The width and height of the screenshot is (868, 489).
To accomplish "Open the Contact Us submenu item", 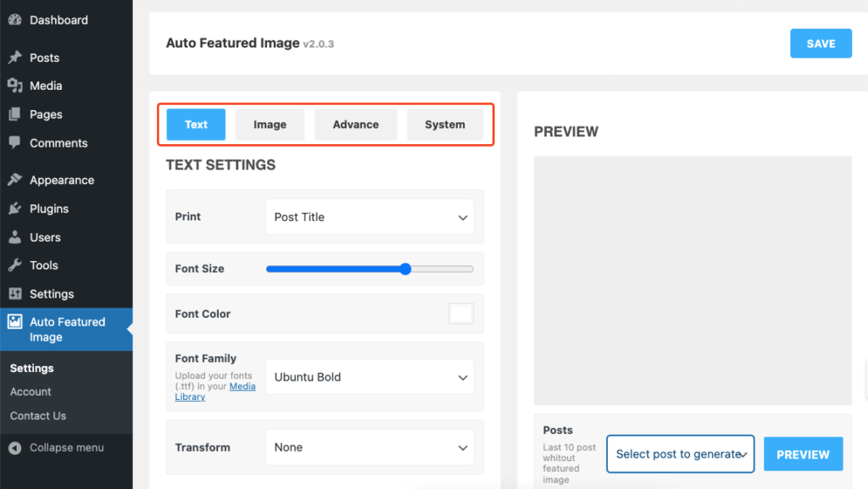I will 38,416.
